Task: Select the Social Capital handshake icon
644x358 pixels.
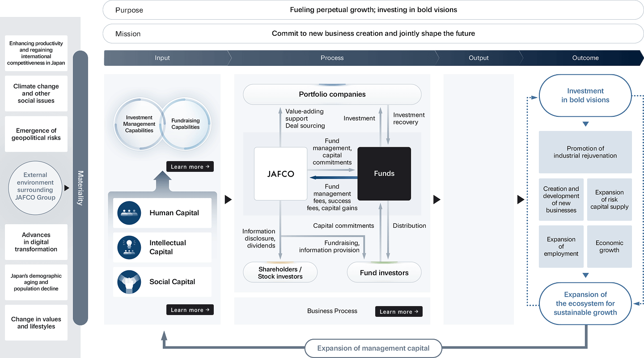Action: (129, 282)
